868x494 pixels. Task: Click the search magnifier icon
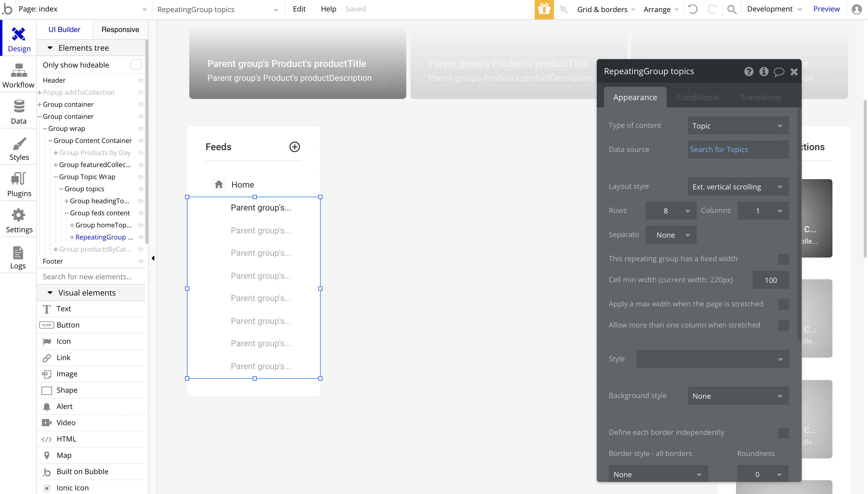pos(732,9)
